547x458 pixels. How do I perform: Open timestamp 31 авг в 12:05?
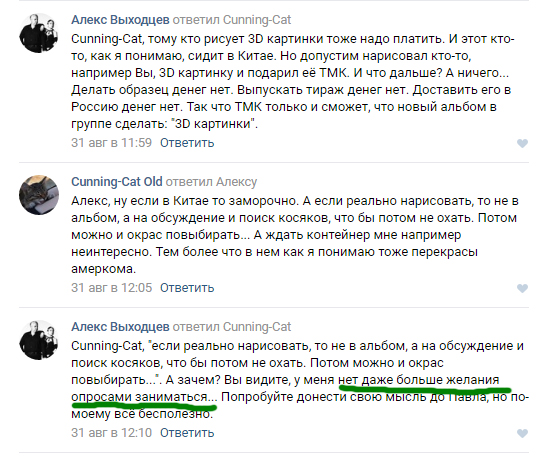coord(112,288)
